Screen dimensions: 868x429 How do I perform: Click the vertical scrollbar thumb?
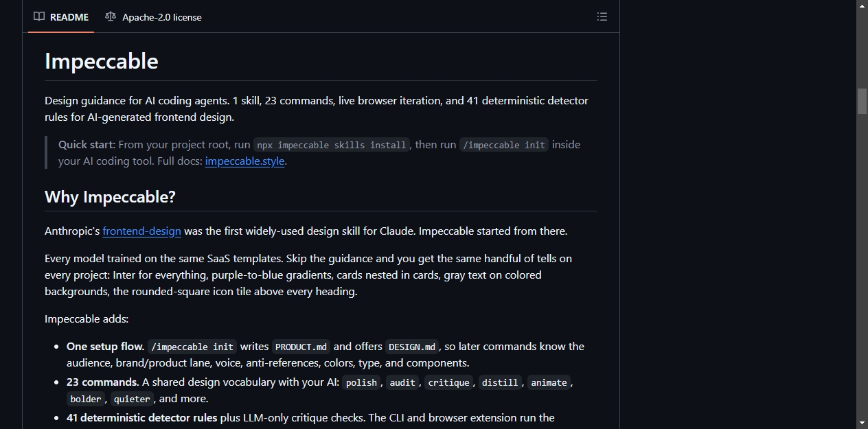click(x=862, y=101)
